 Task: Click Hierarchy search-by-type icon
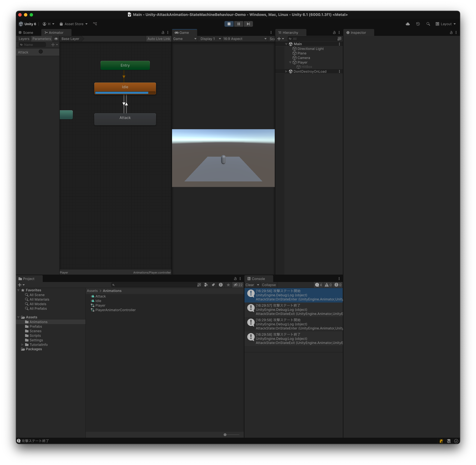click(x=339, y=39)
